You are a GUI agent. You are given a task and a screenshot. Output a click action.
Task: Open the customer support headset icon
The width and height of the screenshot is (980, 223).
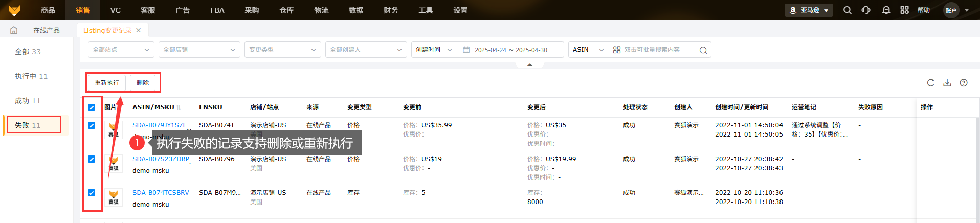[x=866, y=10]
